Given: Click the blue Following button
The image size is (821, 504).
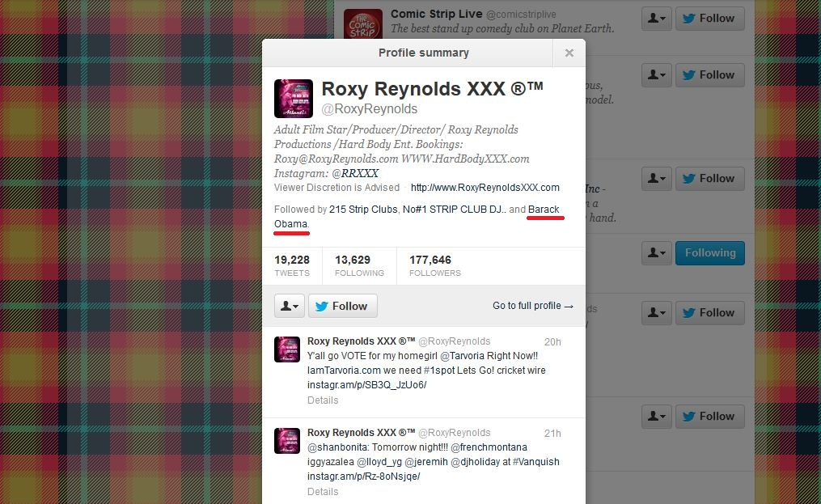Looking at the screenshot, I should pos(709,253).
